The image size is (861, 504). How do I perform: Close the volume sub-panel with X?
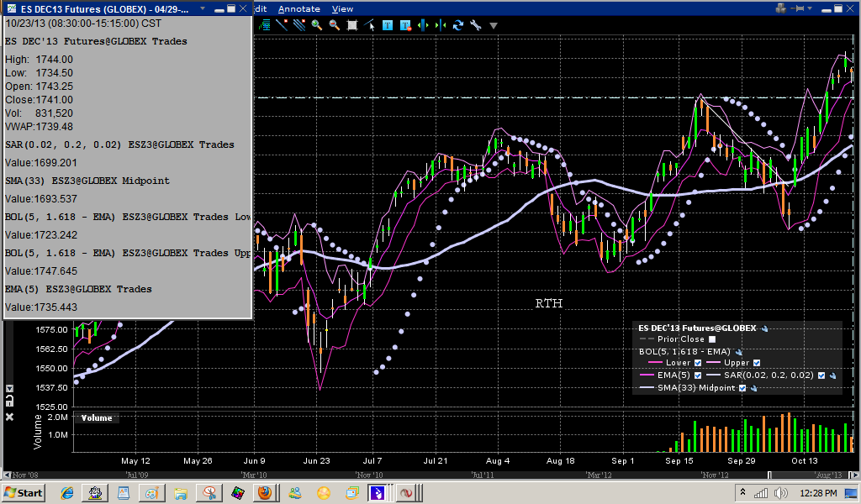point(9,417)
